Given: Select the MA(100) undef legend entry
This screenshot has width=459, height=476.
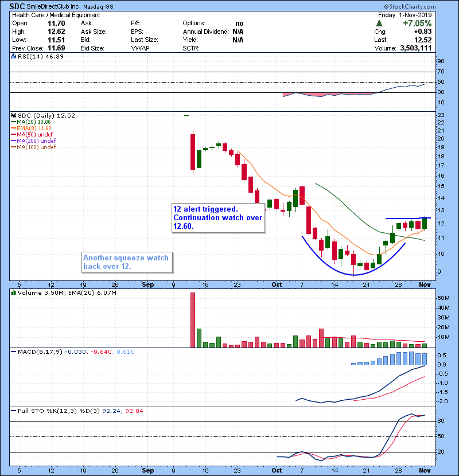Looking at the screenshot, I should (x=33, y=147).
